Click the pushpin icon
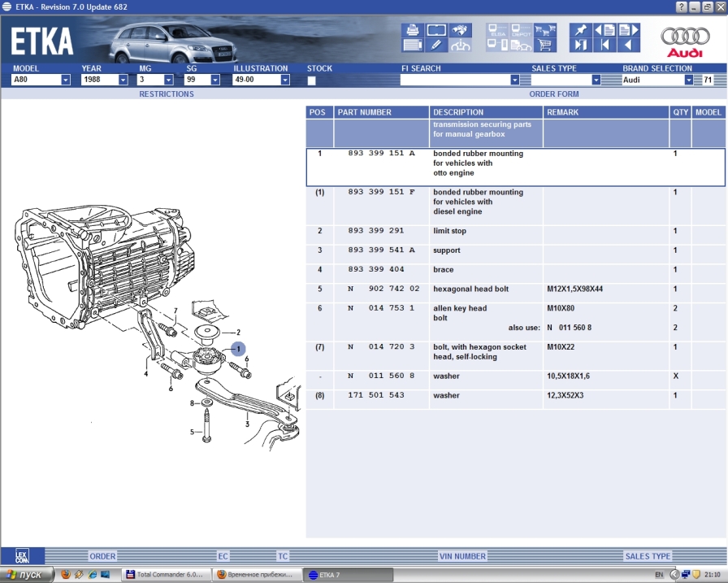Image resolution: width=728 pixels, height=583 pixels. (x=581, y=30)
